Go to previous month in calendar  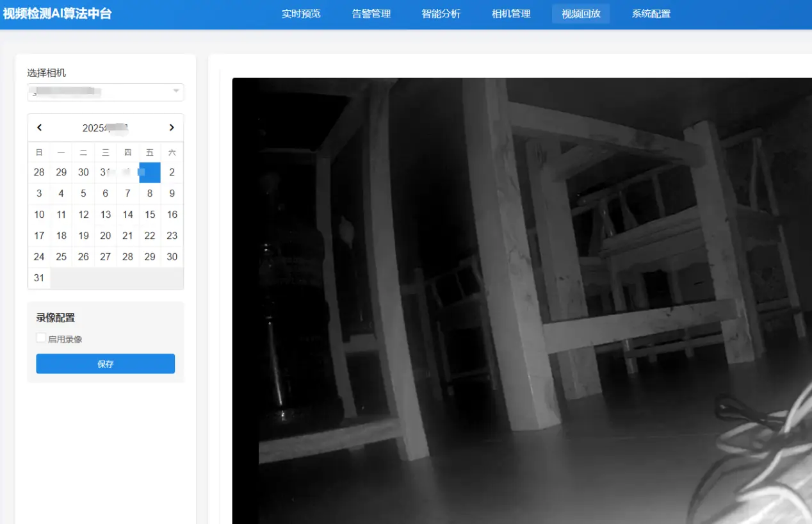click(x=39, y=127)
